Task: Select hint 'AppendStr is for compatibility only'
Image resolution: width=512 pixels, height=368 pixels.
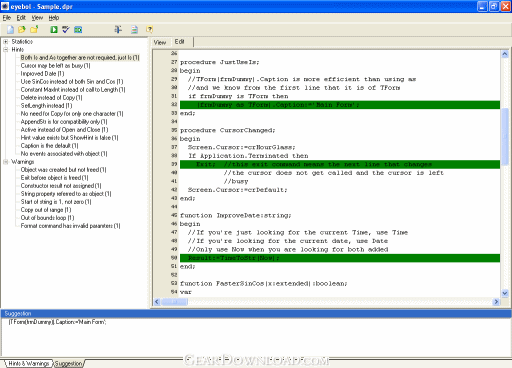Action: [64, 122]
